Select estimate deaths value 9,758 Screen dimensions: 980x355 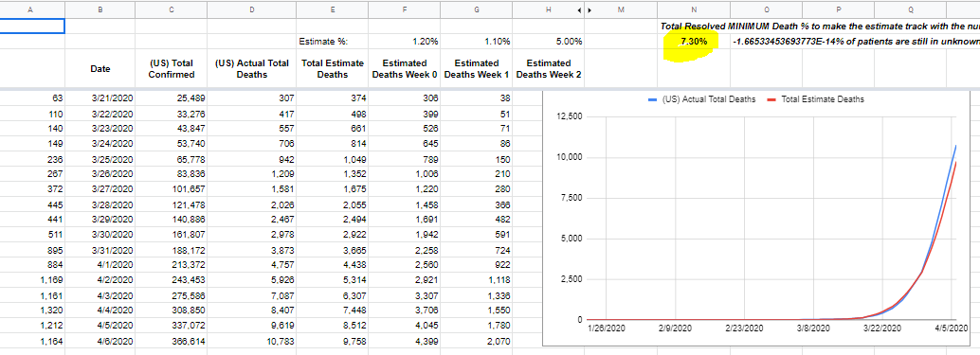(x=333, y=342)
